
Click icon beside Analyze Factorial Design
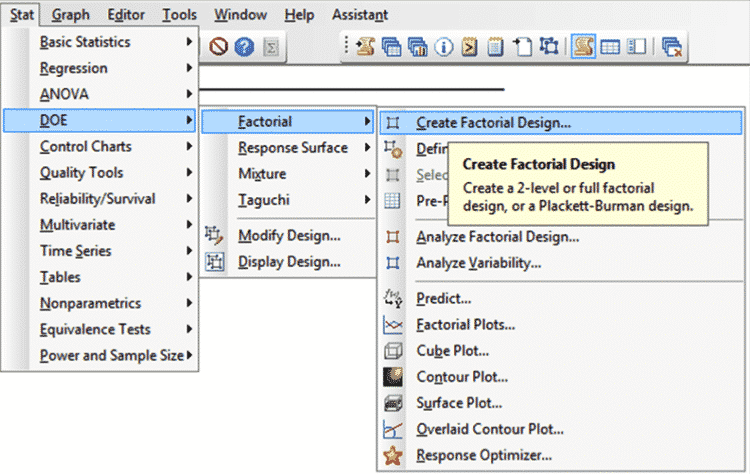(x=393, y=237)
